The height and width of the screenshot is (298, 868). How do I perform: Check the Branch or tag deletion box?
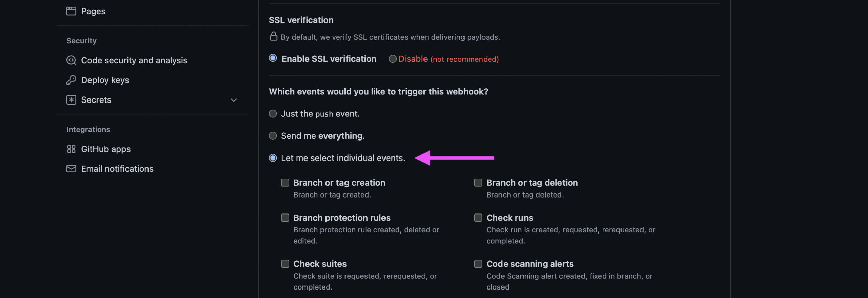pos(478,183)
